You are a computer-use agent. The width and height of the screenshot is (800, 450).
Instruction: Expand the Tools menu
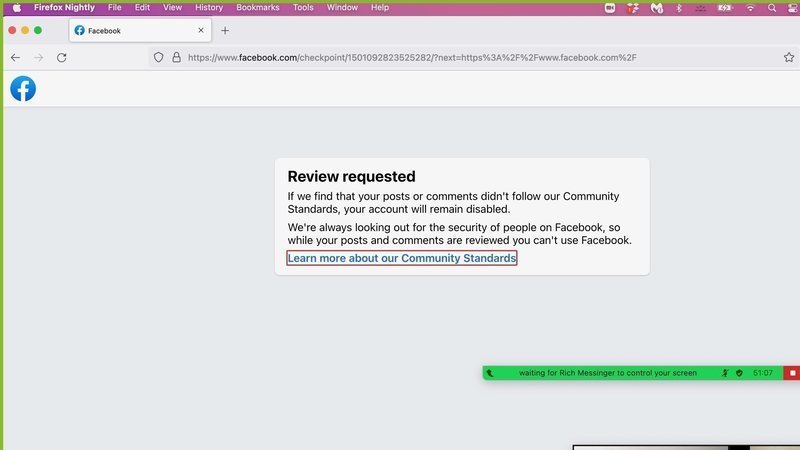[303, 7]
